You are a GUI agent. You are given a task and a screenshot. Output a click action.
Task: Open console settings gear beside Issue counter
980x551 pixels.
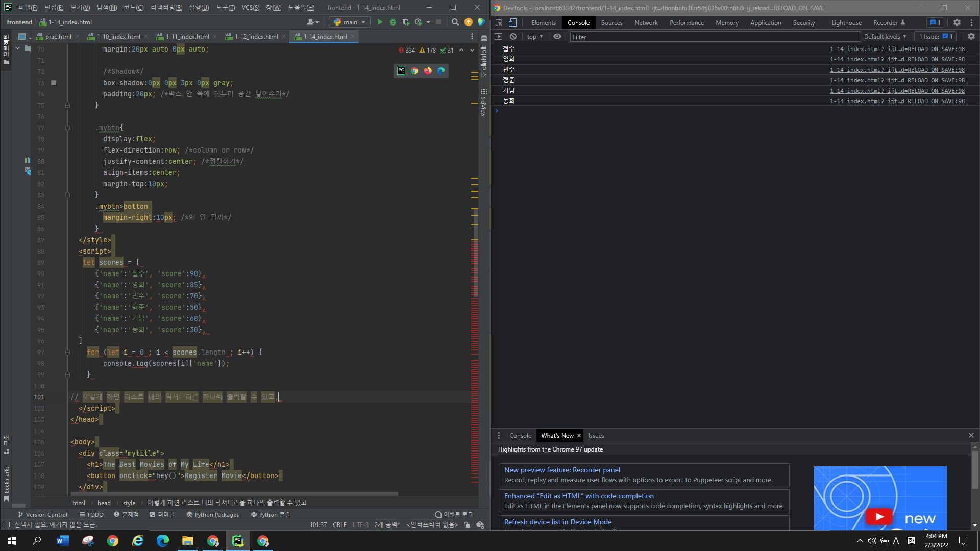coord(971,37)
